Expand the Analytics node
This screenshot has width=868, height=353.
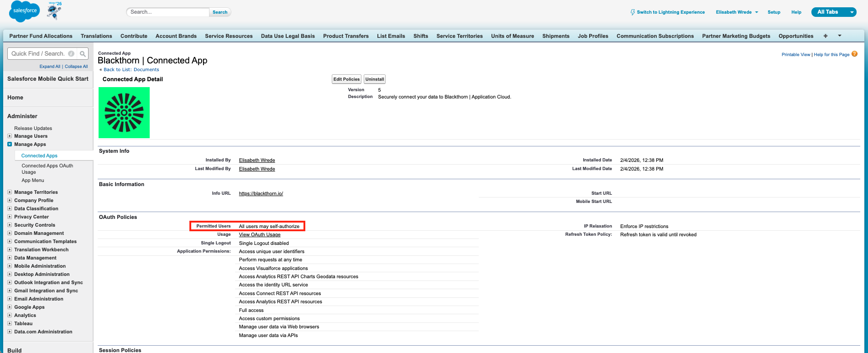10,315
